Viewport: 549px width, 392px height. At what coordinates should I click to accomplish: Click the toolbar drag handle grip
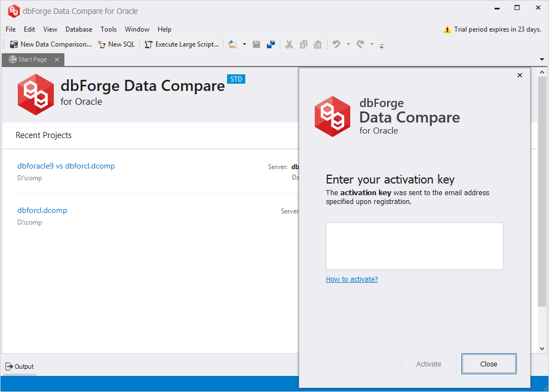coord(4,44)
